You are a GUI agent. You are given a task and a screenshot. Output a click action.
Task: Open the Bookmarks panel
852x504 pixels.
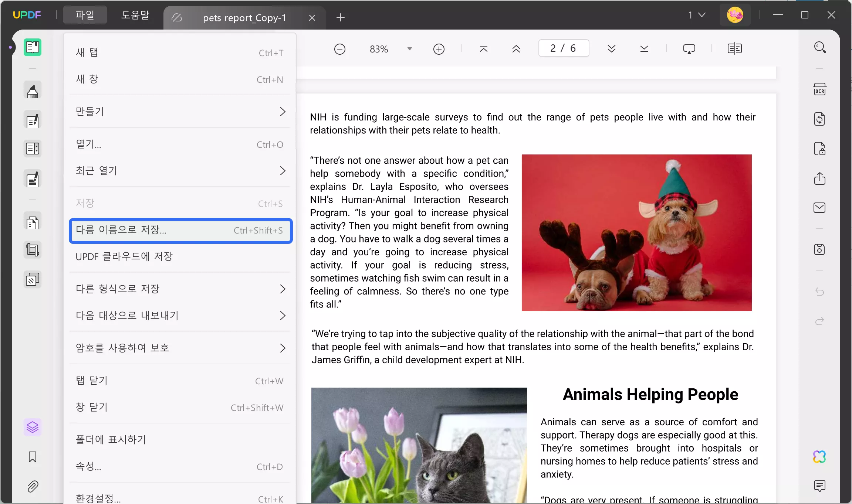(33, 457)
